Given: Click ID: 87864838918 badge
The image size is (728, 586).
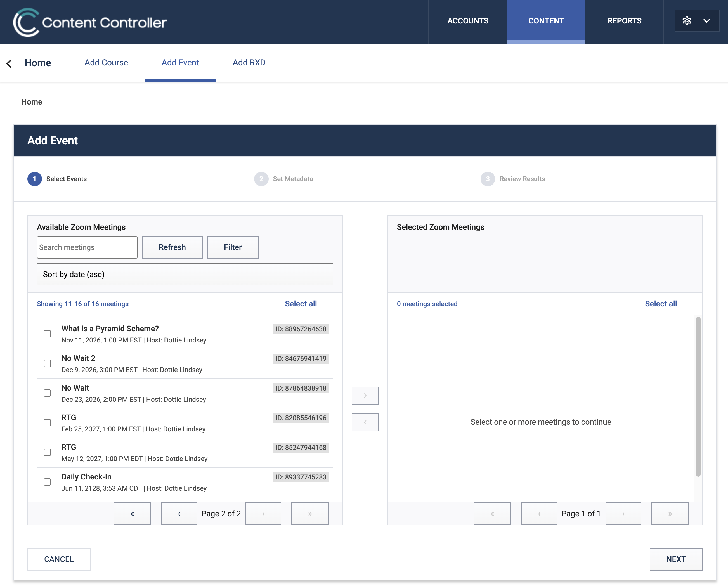Looking at the screenshot, I should click(x=301, y=388).
